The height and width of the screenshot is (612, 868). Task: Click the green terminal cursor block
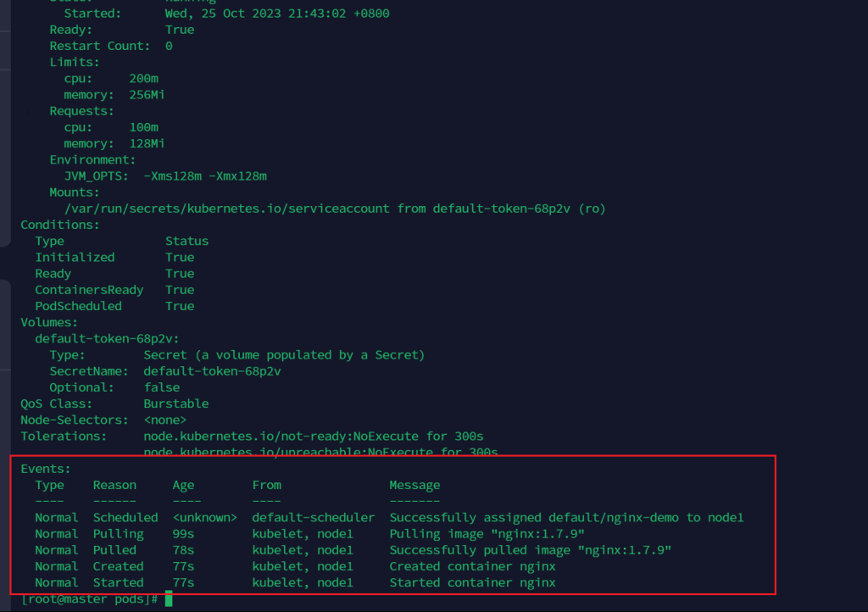(169, 599)
